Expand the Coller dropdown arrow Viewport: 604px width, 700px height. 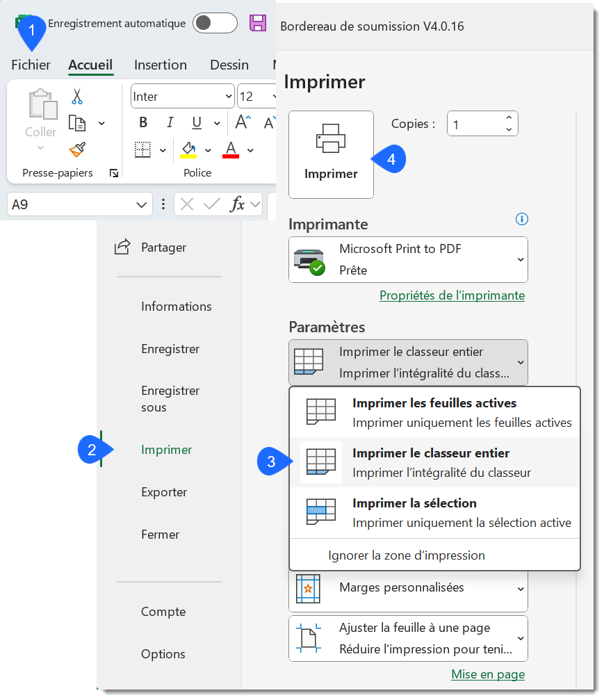point(40,148)
